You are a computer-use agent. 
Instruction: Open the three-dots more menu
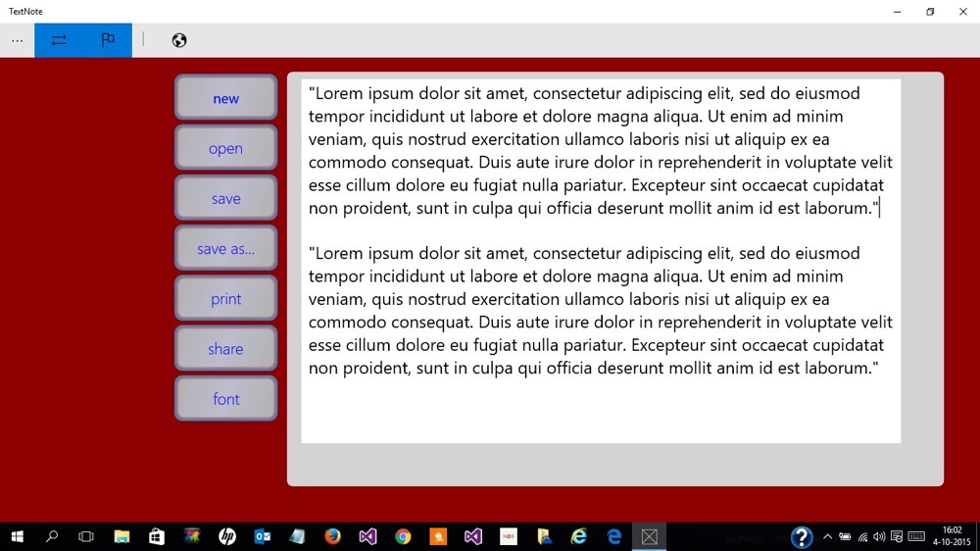pos(17,40)
